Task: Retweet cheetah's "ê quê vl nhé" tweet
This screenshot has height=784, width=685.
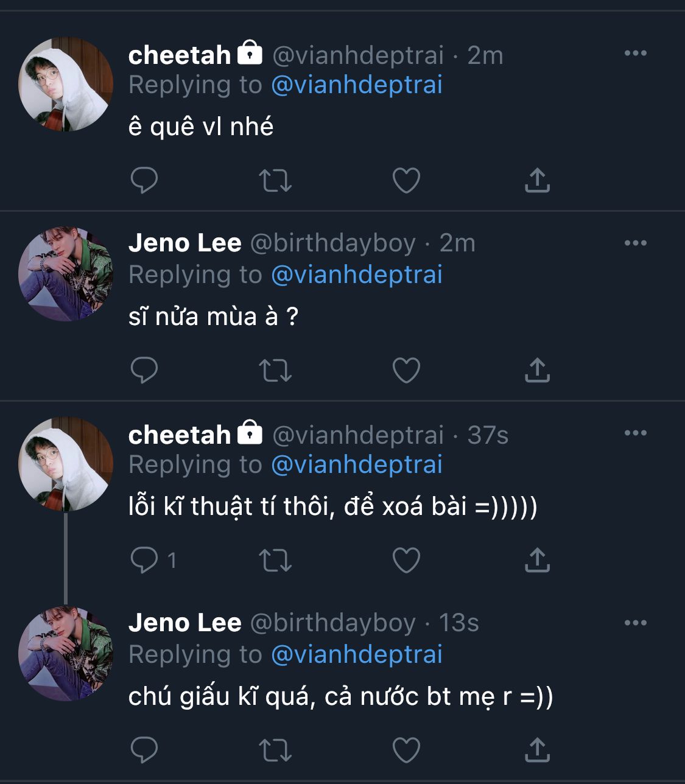Action: point(275,180)
